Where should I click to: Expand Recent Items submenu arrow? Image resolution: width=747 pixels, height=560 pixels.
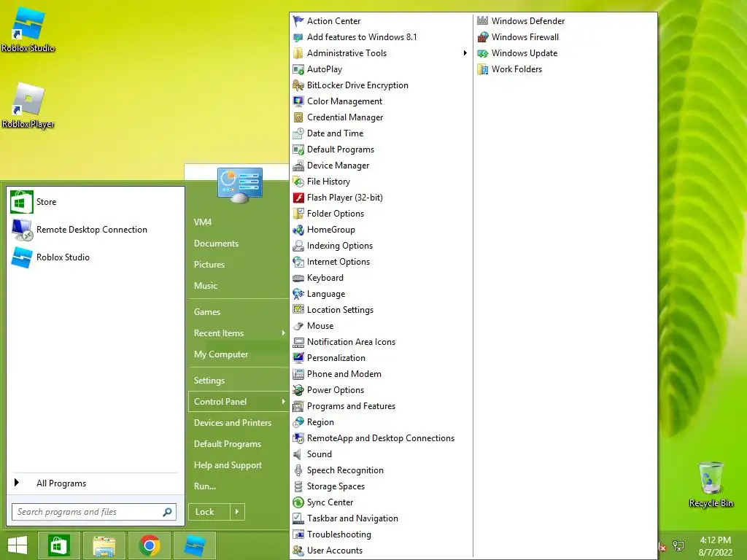[x=283, y=332]
